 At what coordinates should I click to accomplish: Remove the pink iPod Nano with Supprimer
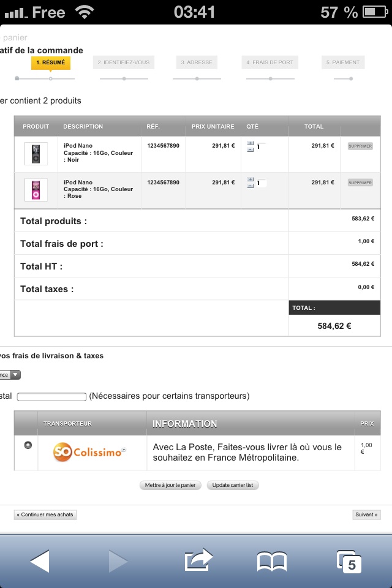point(360,183)
